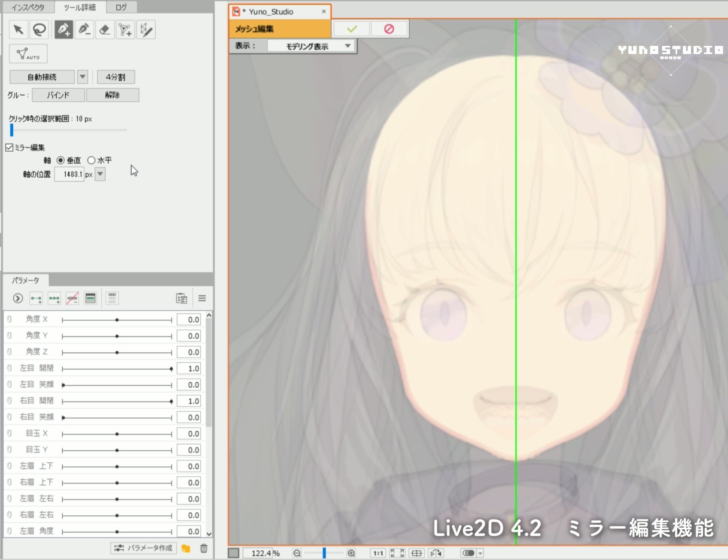This screenshot has width=728, height=560.
Task: Click the バインド glue button
Action: [x=59, y=95]
